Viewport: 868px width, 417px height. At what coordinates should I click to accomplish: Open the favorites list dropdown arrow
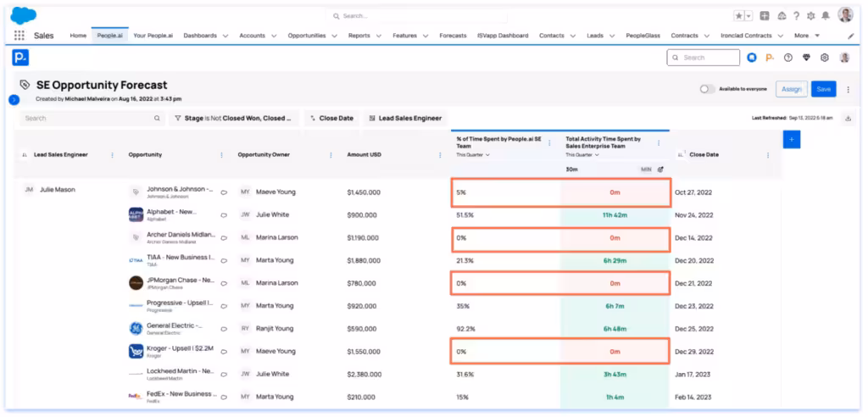pyautogui.click(x=748, y=16)
